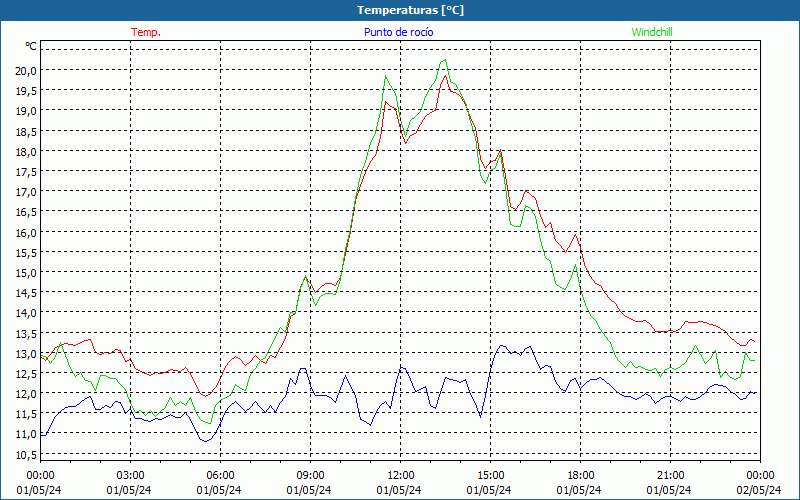
Task: Click the '14,0' y-axis value
Action: coord(26,313)
